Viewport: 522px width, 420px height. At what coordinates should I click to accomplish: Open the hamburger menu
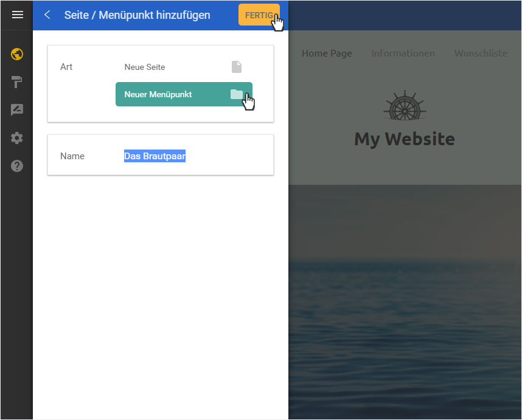click(17, 15)
